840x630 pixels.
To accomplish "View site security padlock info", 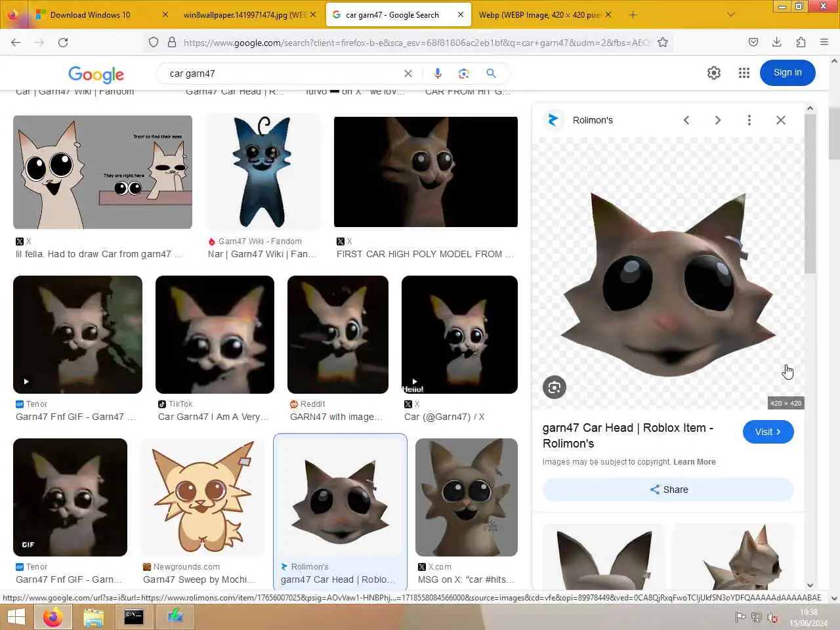I will click(x=172, y=42).
